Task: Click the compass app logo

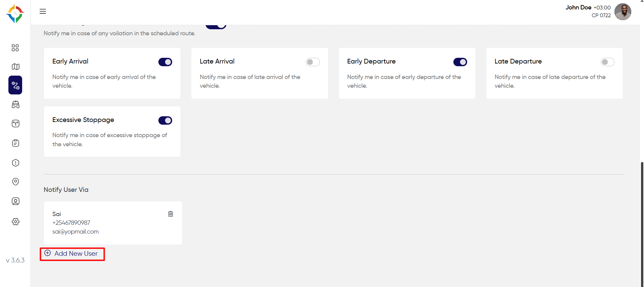Action: 15,13
